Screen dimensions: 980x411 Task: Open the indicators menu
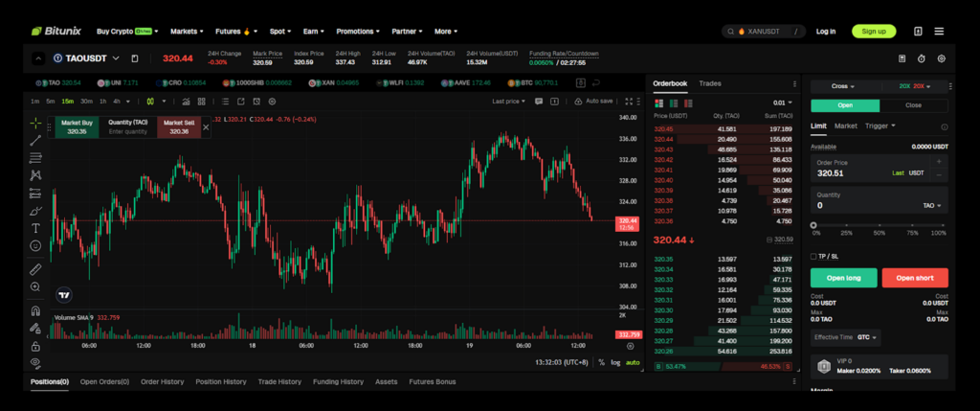[x=187, y=102]
